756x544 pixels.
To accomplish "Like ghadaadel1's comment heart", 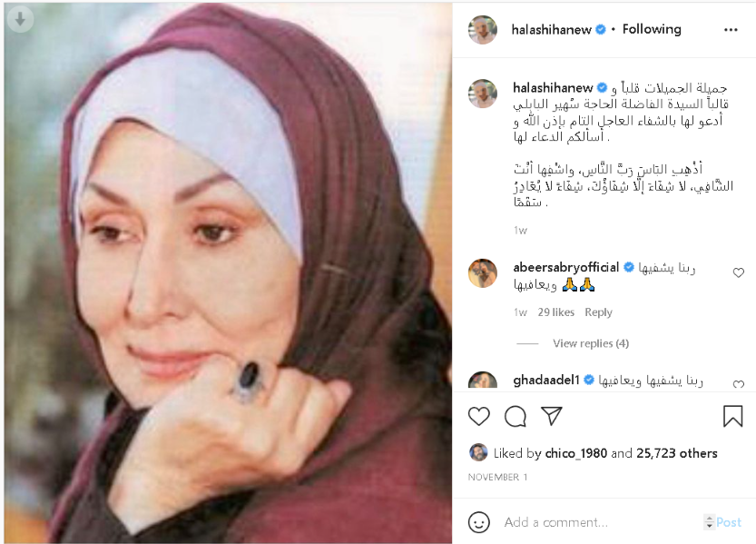I will coord(739,384).
